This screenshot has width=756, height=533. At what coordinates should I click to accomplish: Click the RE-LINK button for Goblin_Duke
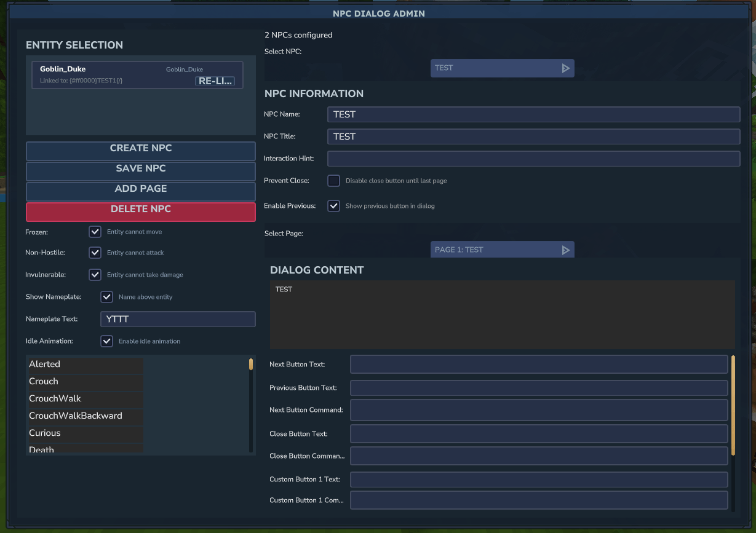click(215, 81)
